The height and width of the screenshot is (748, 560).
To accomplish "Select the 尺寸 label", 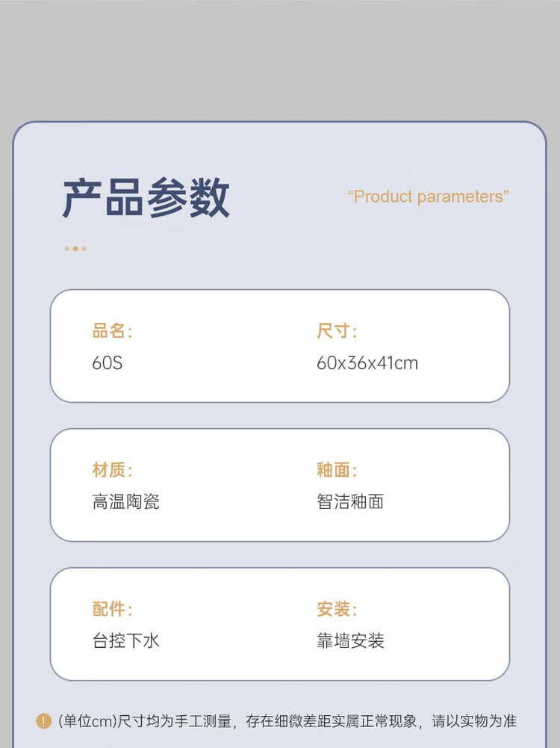I will (x=337, y=331).
